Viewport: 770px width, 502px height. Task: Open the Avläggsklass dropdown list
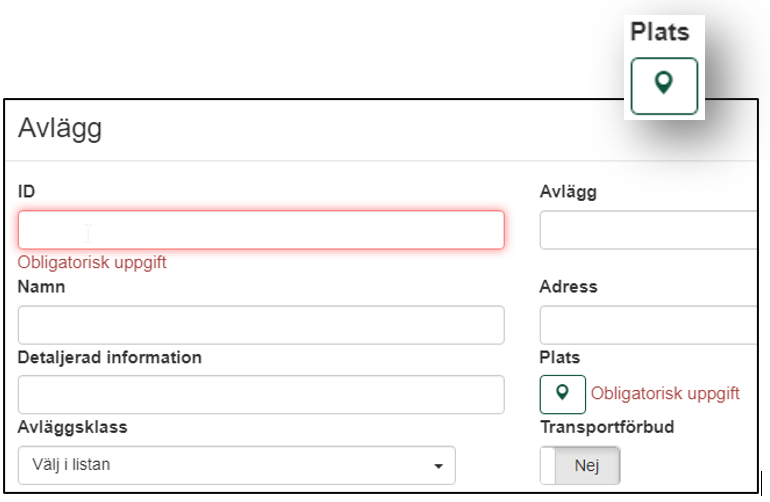pos(237,465)
